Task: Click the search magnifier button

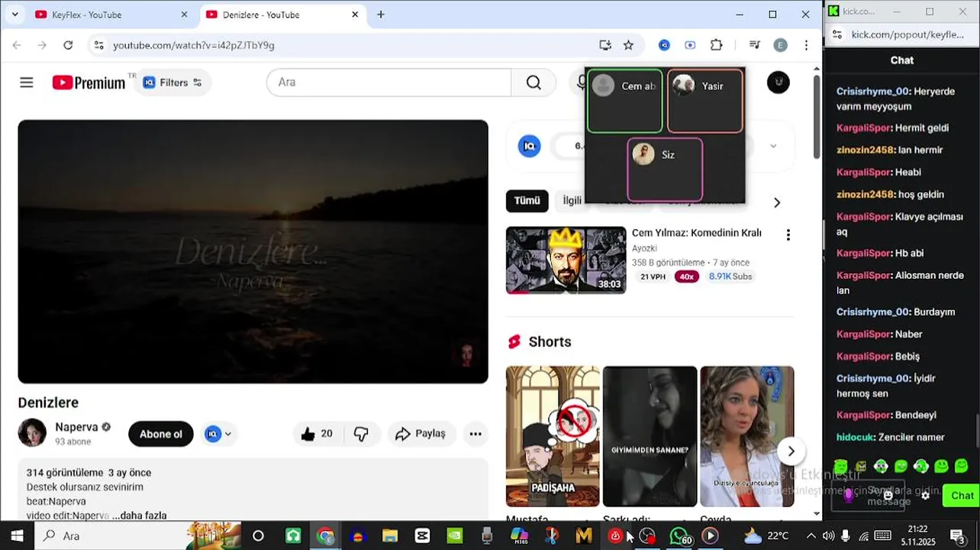Action: (x=534, y=82)
